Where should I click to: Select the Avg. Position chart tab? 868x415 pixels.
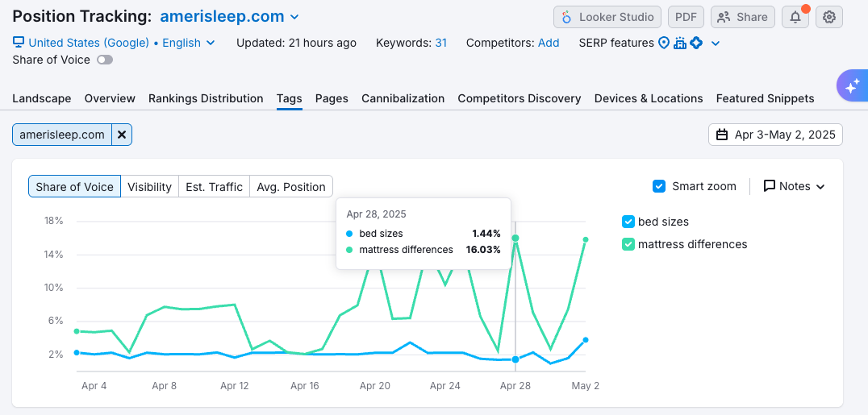291,186
